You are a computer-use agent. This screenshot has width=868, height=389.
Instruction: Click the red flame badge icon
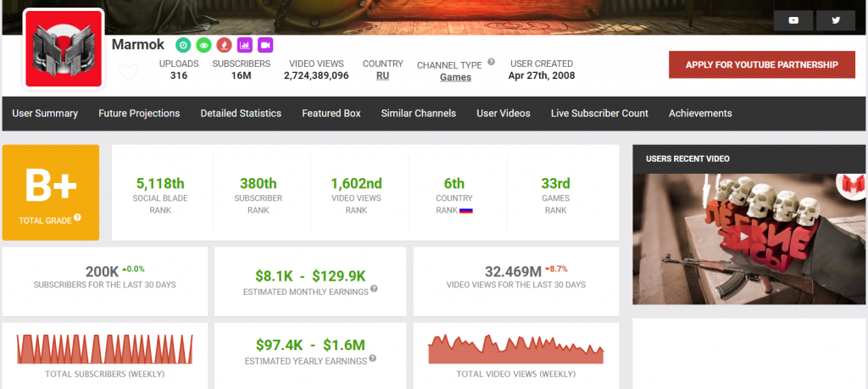225,44
